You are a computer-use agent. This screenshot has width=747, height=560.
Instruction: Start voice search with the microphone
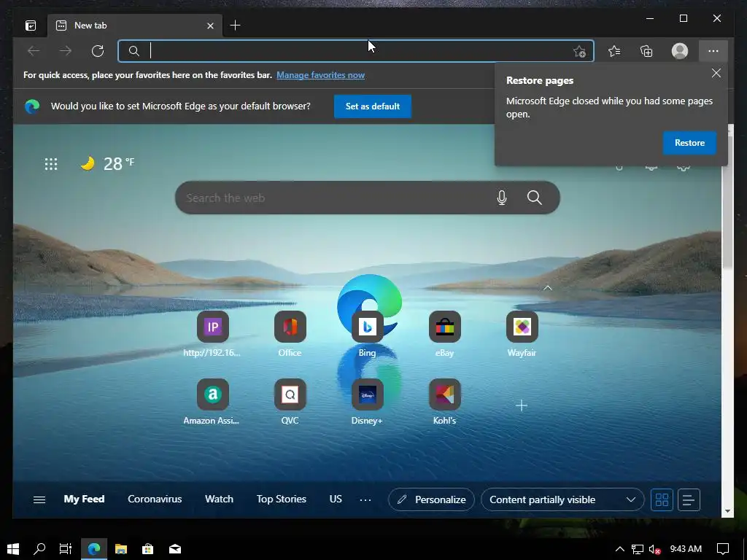(502, 198)
